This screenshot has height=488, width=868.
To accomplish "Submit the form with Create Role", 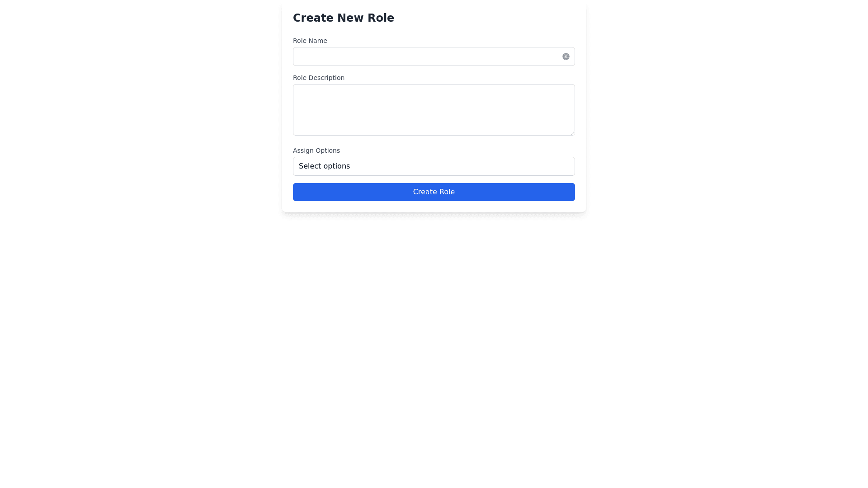I will coord(434,192).
